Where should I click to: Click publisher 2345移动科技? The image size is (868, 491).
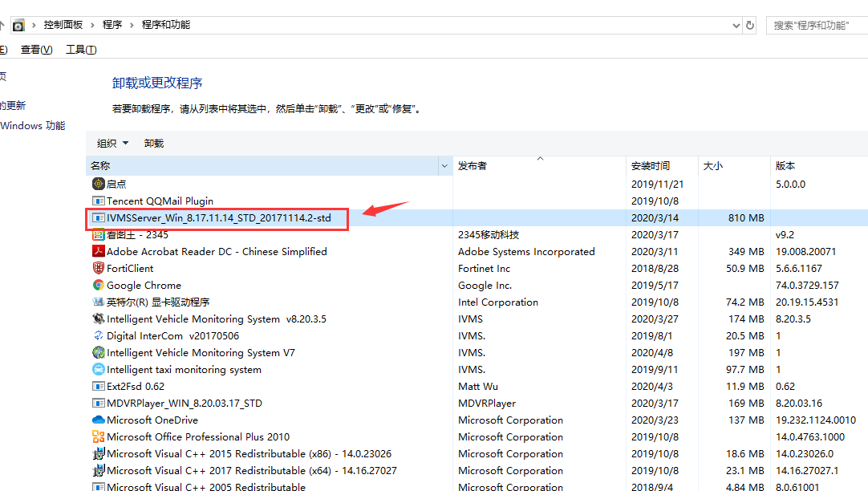489,235
